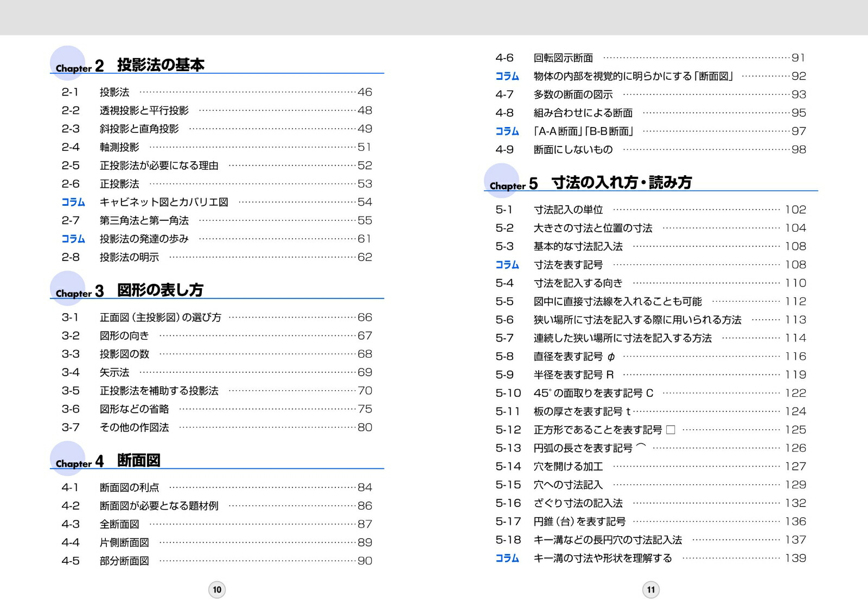Click page number 46 beside 2-1
The image size is (868, 616).
coord(365,92)
